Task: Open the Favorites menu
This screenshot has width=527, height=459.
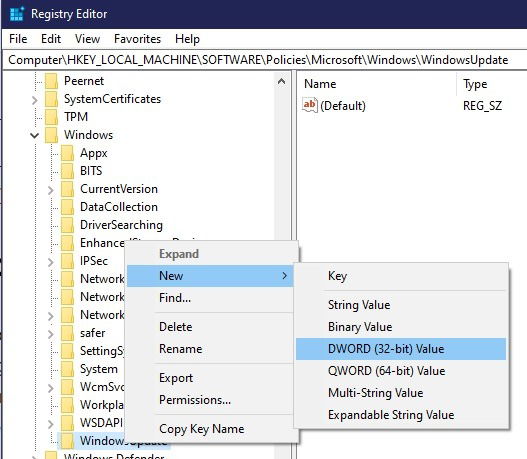Action: 137,39
